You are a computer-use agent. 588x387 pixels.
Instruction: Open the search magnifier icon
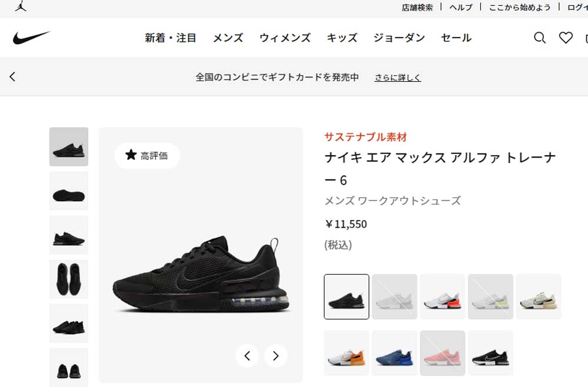540,38
